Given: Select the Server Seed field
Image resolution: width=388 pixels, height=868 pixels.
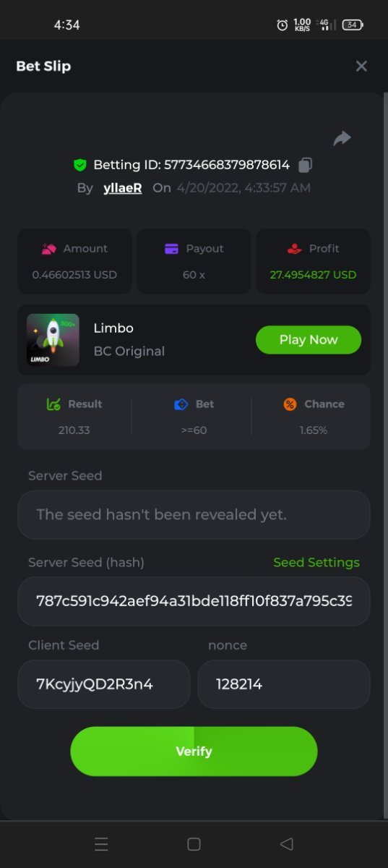Looking at the screenshot, I should pyautogui.click(x=194, y=514).
